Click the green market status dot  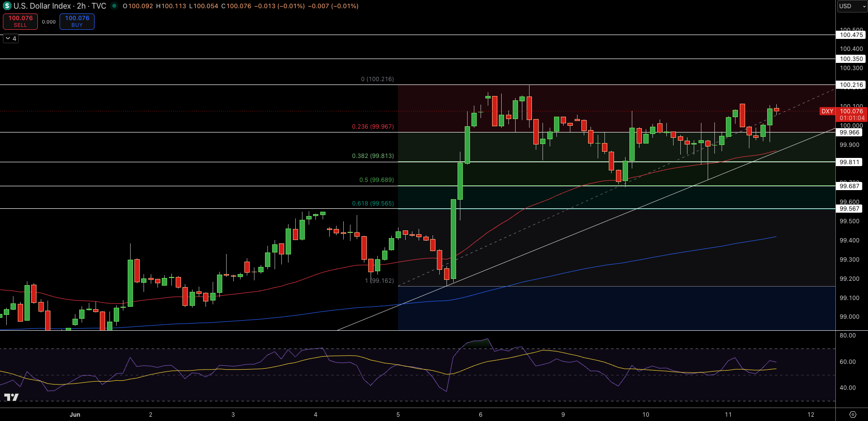(114, 6)
